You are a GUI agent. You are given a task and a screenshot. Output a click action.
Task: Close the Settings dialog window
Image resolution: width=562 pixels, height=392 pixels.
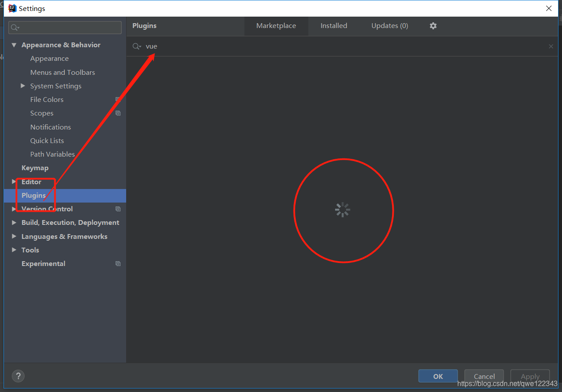click(x=549, y=8)
